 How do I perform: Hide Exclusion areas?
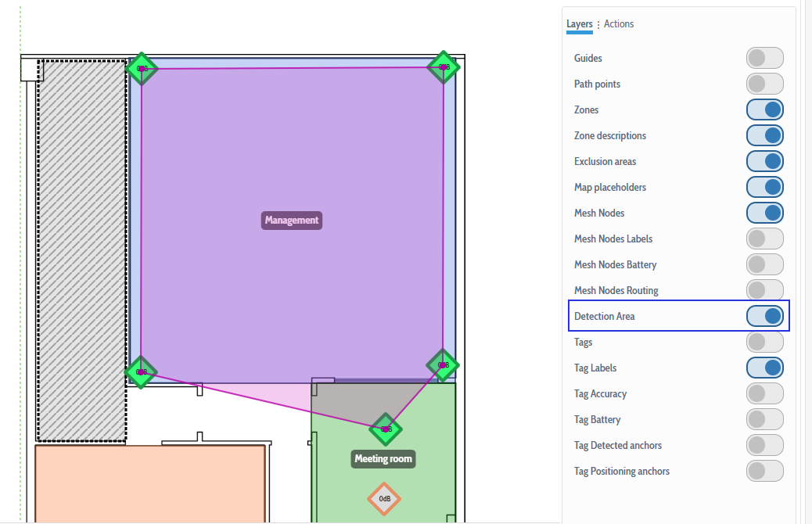point(764,161)
